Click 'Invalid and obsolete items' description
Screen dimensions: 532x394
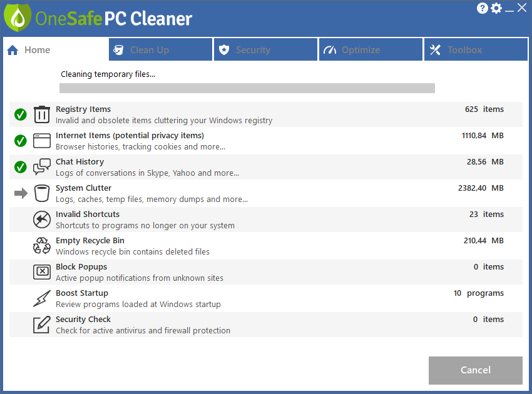(x=164, y=121)
